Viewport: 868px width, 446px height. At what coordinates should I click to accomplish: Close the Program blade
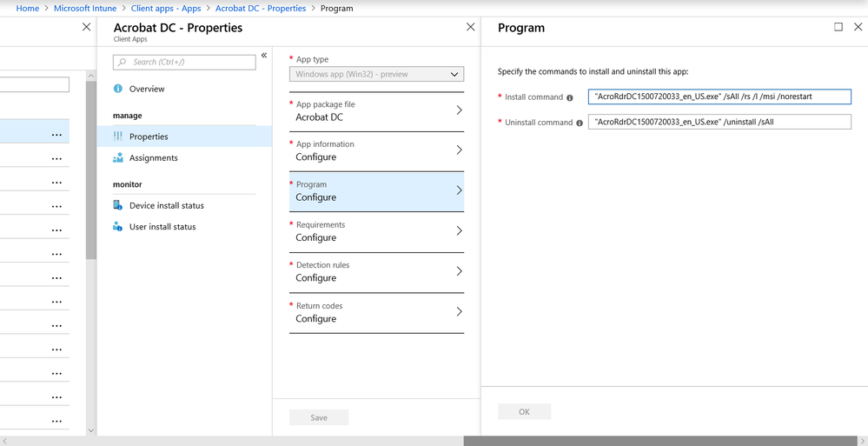point(858,27)
